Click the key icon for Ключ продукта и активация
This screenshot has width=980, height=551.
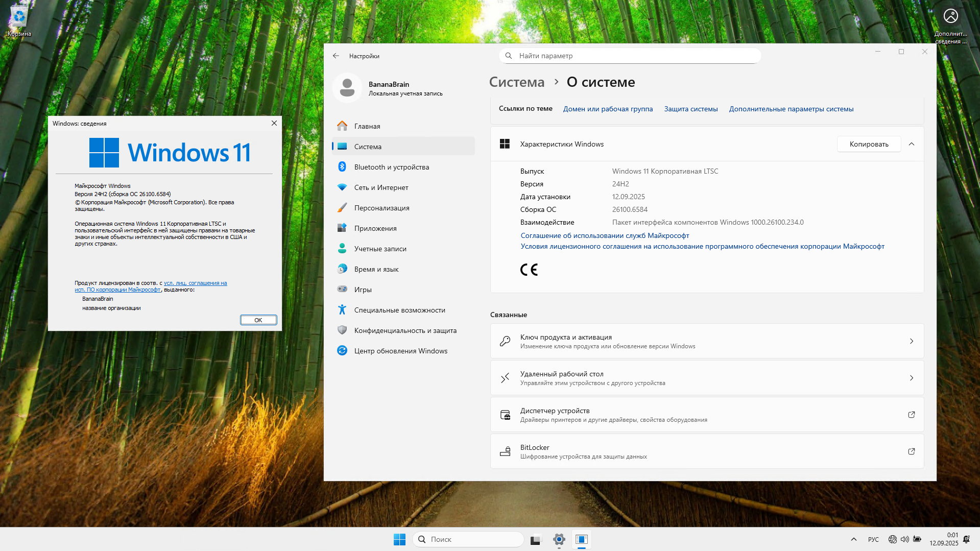[505, 341]
